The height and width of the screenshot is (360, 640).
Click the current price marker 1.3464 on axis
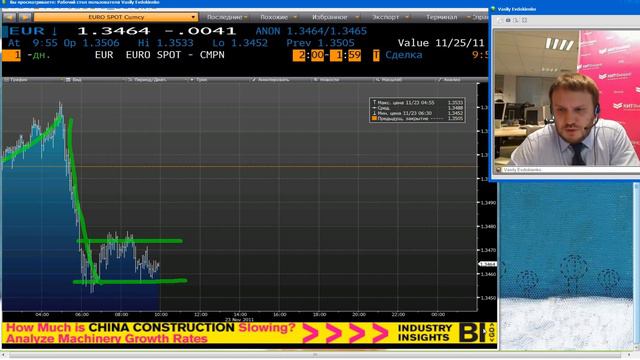pos(487,264)
